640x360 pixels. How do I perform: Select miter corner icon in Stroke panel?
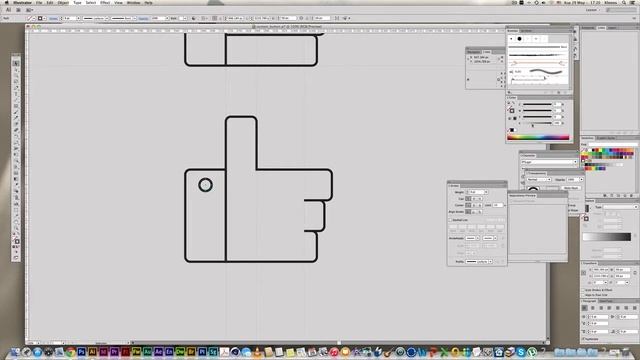tap(468, 205)
